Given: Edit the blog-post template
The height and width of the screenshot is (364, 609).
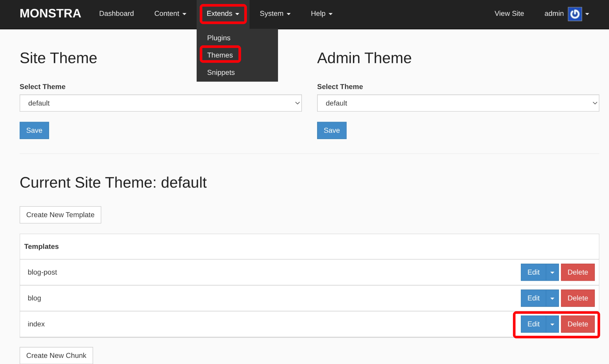Looking at the screenshot, I should (x=533, y=272).
